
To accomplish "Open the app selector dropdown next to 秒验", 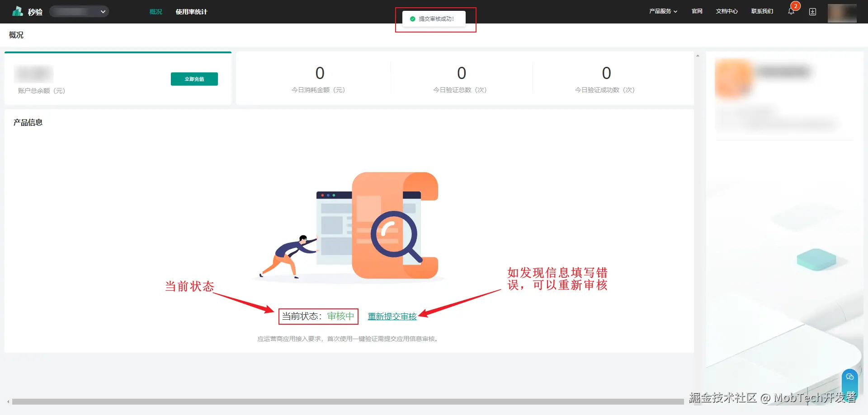I will [79, 11].
